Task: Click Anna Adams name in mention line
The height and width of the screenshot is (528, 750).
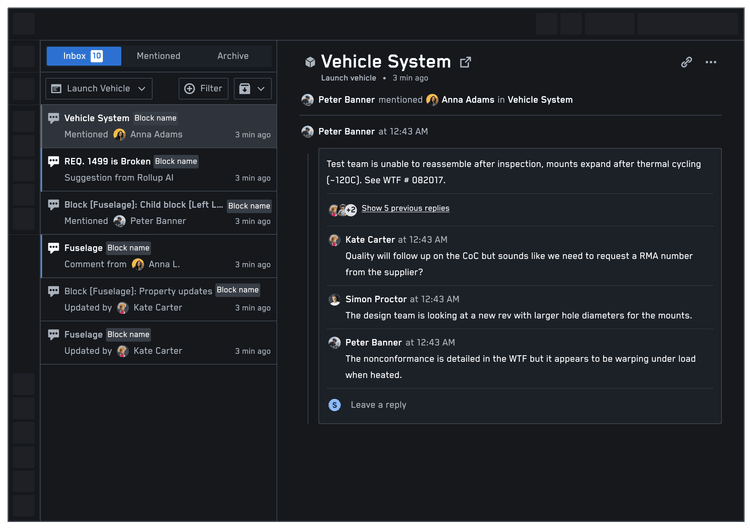Action: [467, 100]
